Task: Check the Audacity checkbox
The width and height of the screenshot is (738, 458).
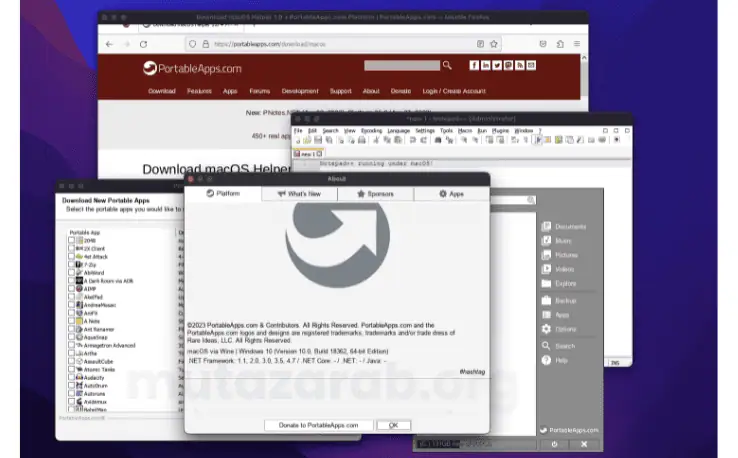Action: [72, 378]
